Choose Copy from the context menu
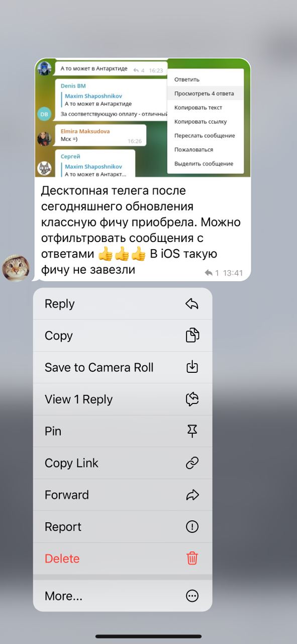The width and height of the screenshot is (297, 644). pos(123,336)
